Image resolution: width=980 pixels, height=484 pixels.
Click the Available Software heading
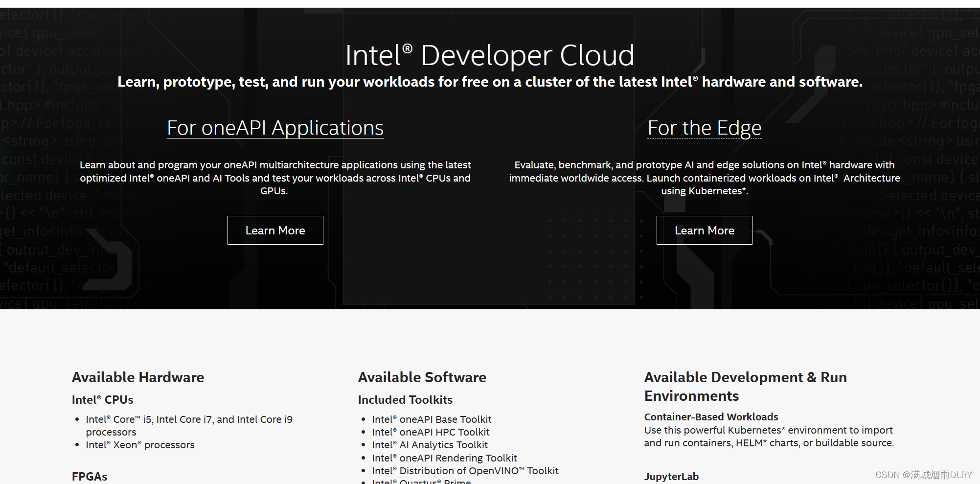(x=422, y=377)
